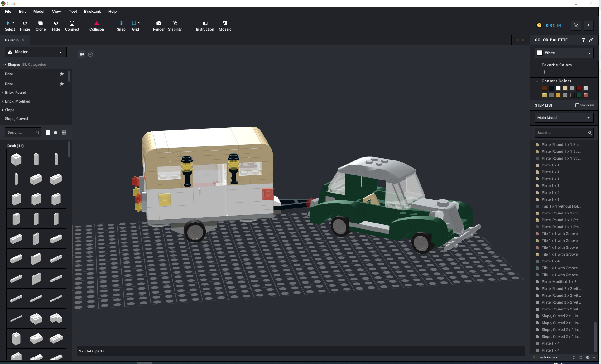601x364 pixels.
Task: Click the SIGN IN link
Action: point(553,26)
